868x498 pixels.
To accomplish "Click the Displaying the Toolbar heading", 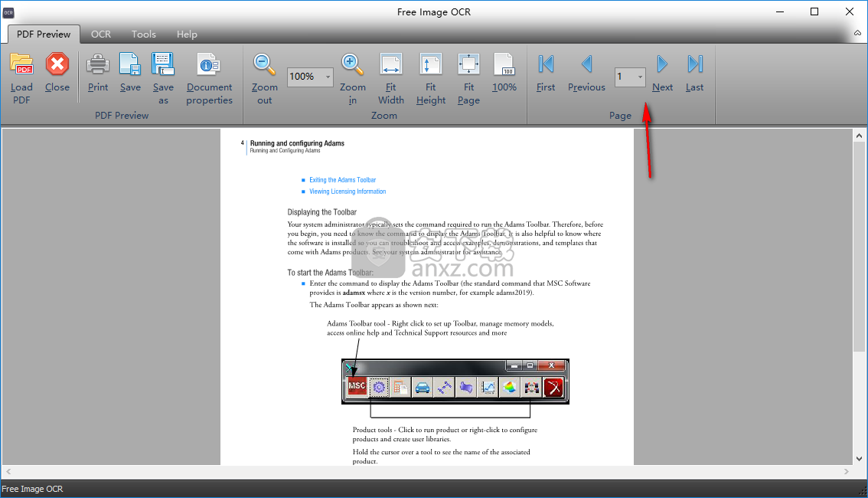I will [x=322, y=212].
